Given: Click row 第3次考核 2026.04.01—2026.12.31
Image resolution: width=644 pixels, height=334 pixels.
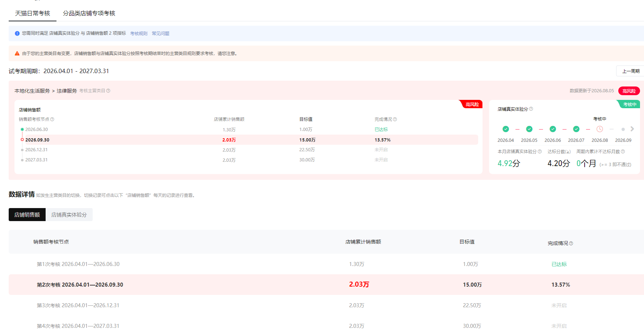Looking at the screenshot, I should [326, 305].
